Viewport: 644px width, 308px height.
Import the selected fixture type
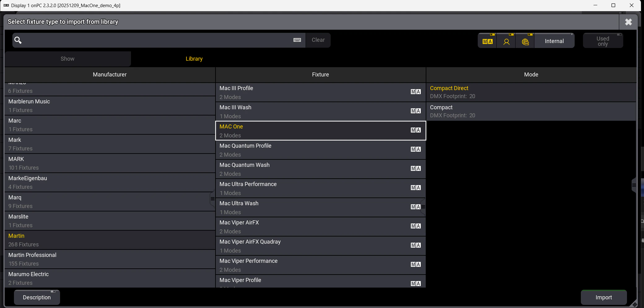click(x=603, y=297)
